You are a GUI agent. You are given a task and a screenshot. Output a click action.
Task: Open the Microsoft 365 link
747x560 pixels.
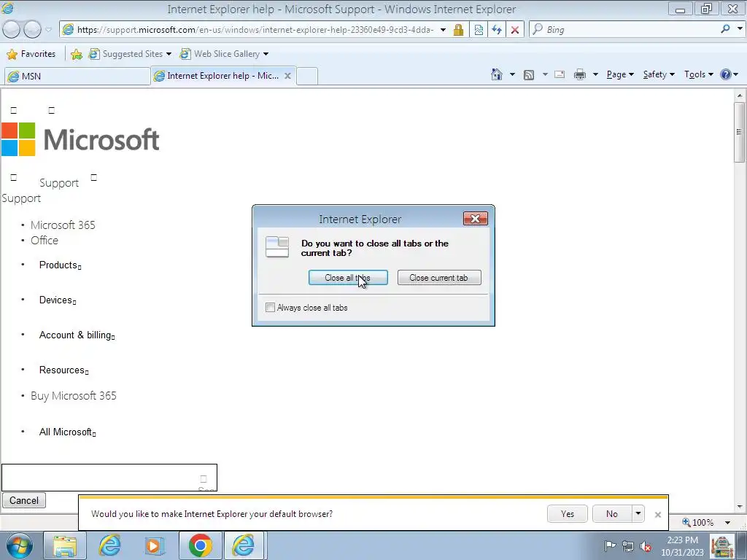pos(63,225)
